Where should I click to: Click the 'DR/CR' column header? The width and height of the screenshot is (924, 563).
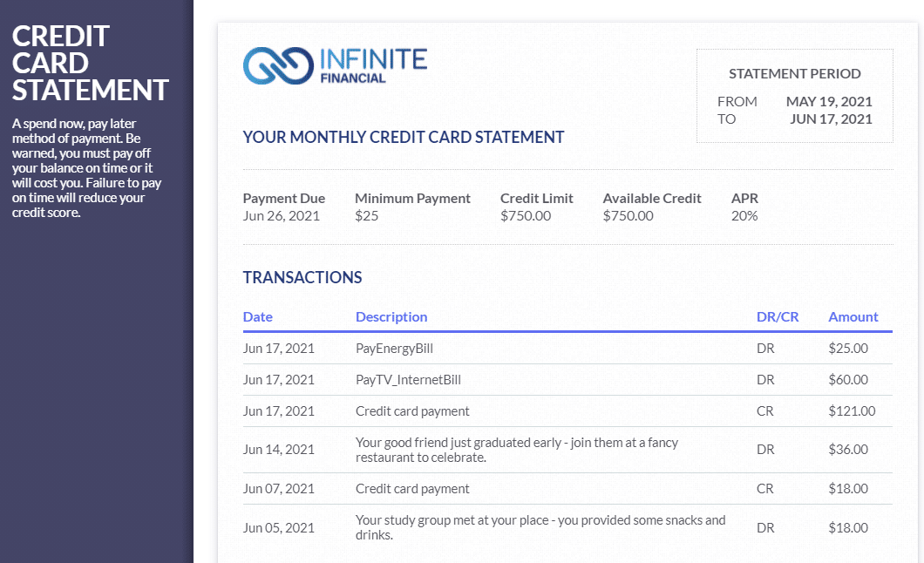[778, 317]
